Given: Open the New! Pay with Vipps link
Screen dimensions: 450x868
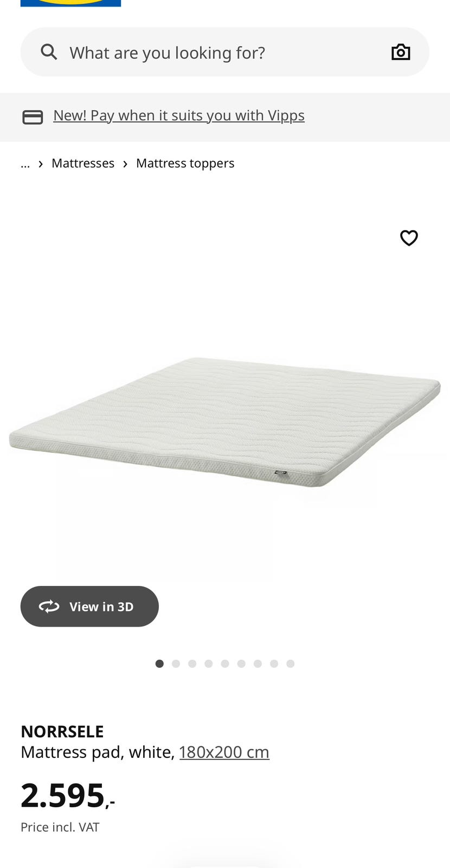Looking at the screenshot, I should (179, 116).
